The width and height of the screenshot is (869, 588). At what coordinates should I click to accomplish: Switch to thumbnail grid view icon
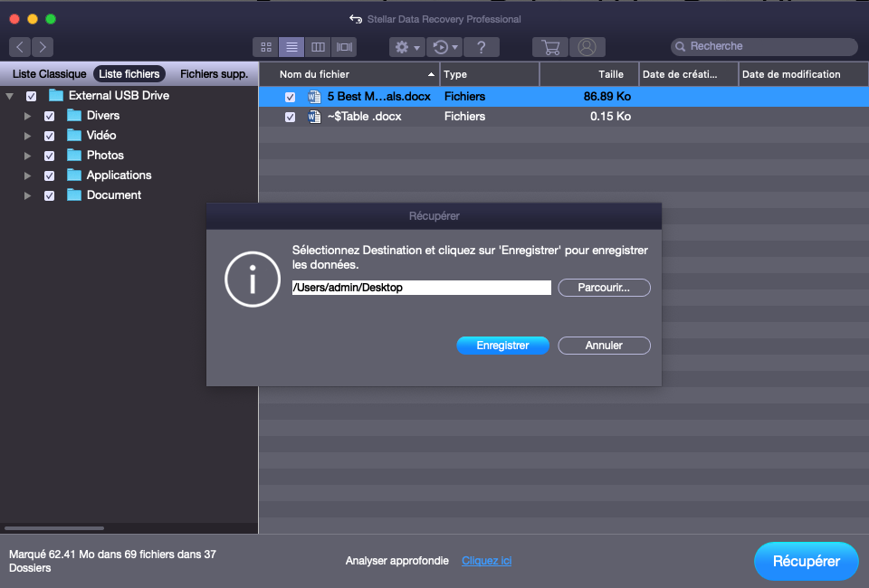click(266, 47)
